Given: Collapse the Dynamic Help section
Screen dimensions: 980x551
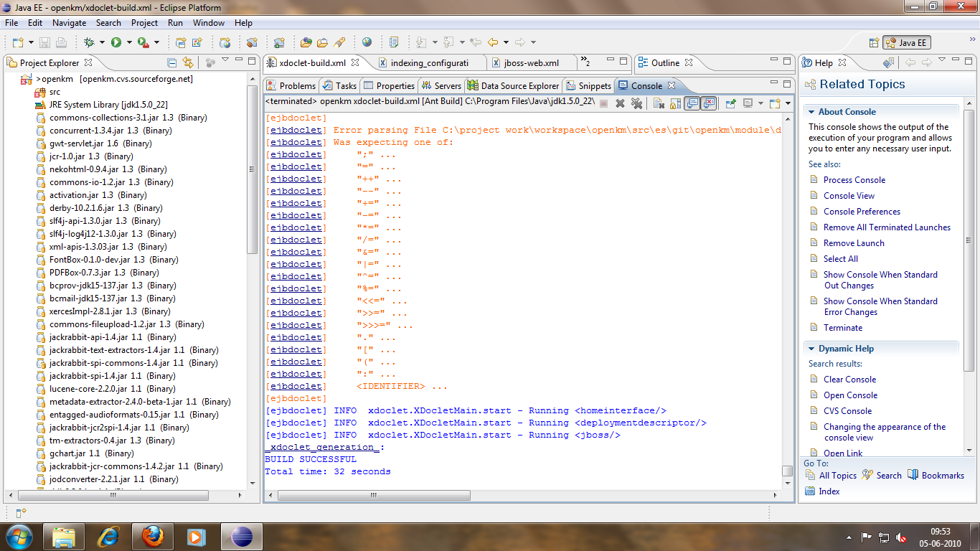Looking at the screenshot, I should coord(811,349).
